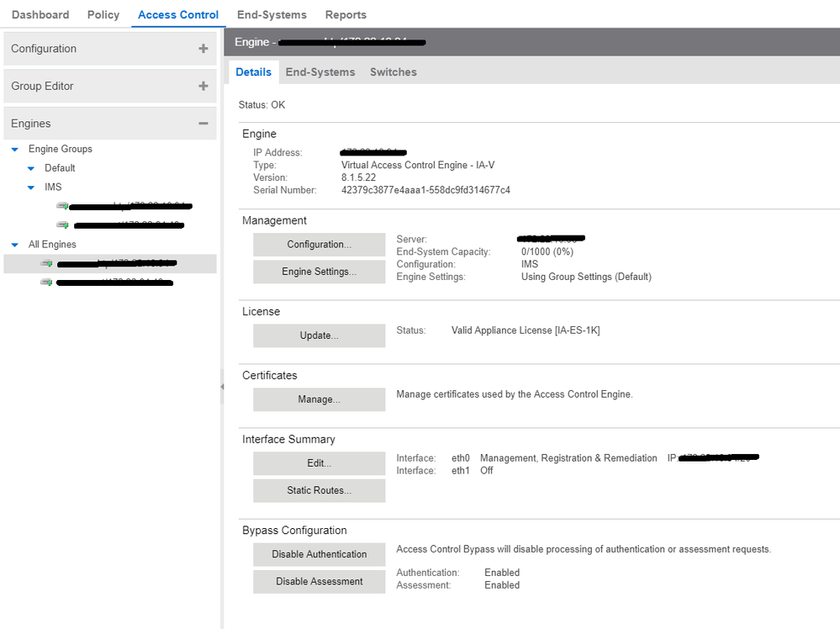Viewport: 840px width, 629px height.
Task: Collapse the All Engines tree node
Action: (x=15, y=245)
